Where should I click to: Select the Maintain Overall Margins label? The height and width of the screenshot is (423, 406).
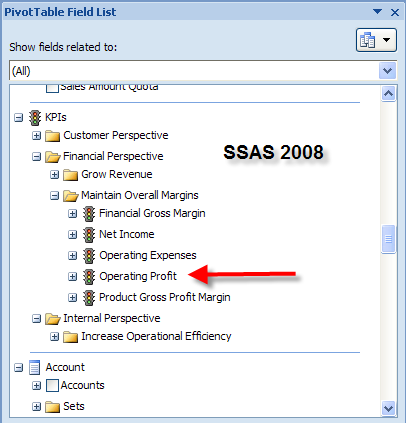[x=140, y=195]
